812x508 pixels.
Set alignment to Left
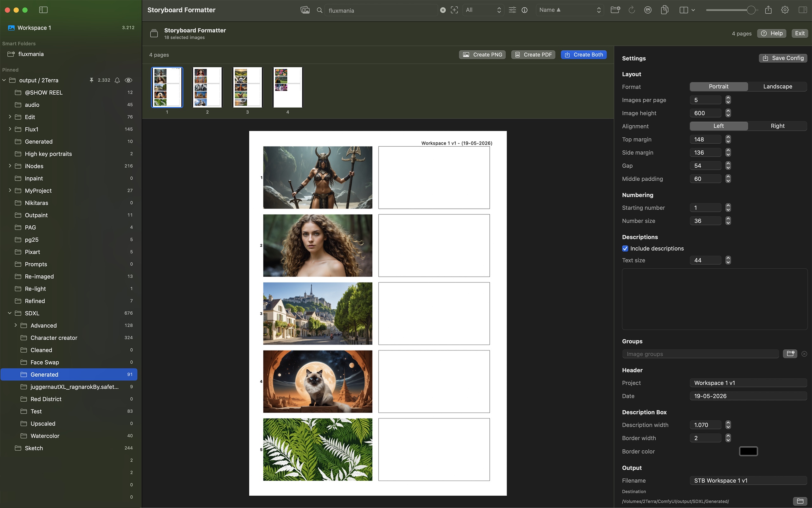[718, 126]
